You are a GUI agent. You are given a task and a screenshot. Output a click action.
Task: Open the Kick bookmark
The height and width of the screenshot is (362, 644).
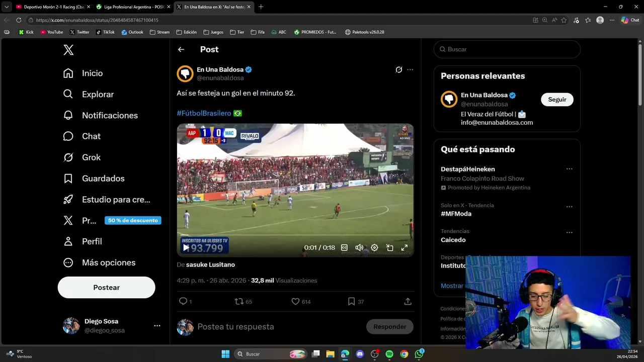26,32
